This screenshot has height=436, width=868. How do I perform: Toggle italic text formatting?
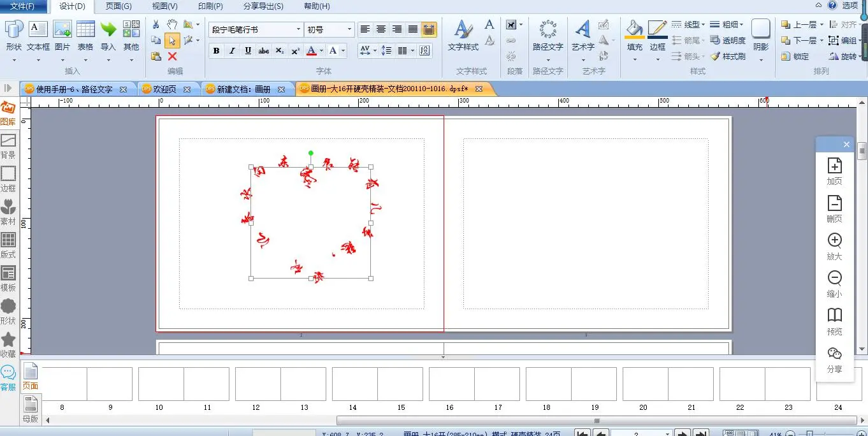232,51
